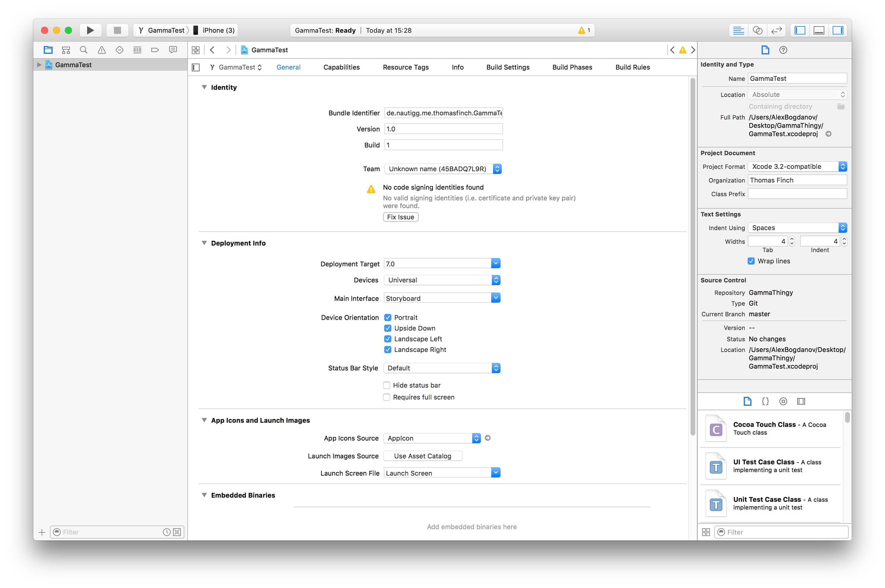Click the Organization field

797,180
